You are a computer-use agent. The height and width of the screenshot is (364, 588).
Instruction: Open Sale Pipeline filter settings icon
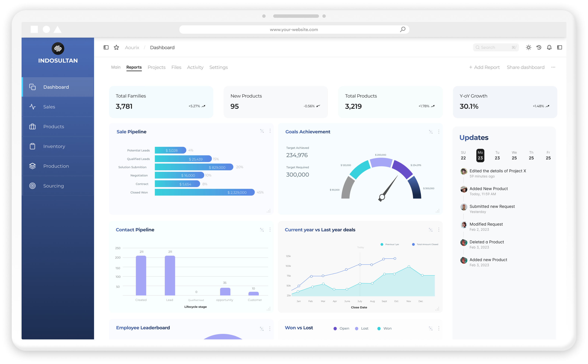click(262, 131)
